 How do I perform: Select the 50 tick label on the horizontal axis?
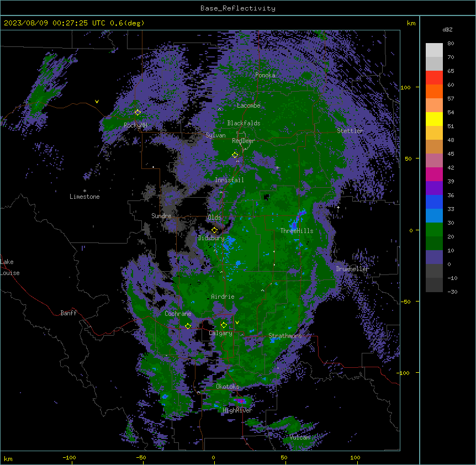pos(284,457)
